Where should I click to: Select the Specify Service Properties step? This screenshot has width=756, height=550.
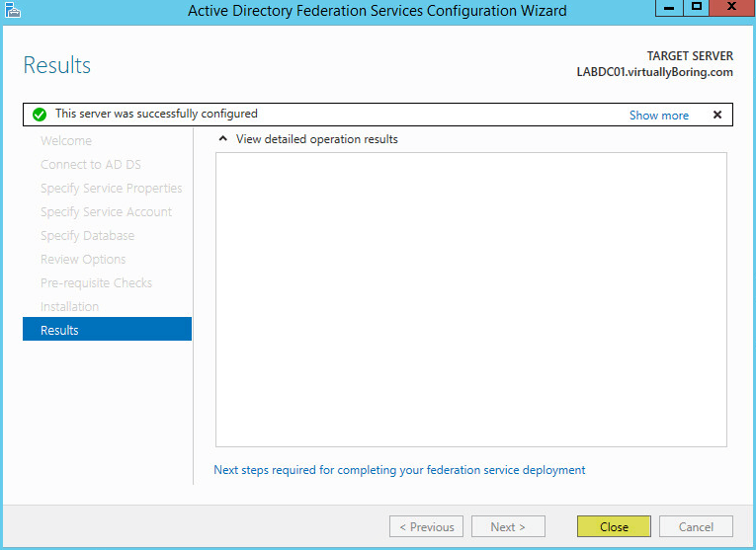click(112, 189)
